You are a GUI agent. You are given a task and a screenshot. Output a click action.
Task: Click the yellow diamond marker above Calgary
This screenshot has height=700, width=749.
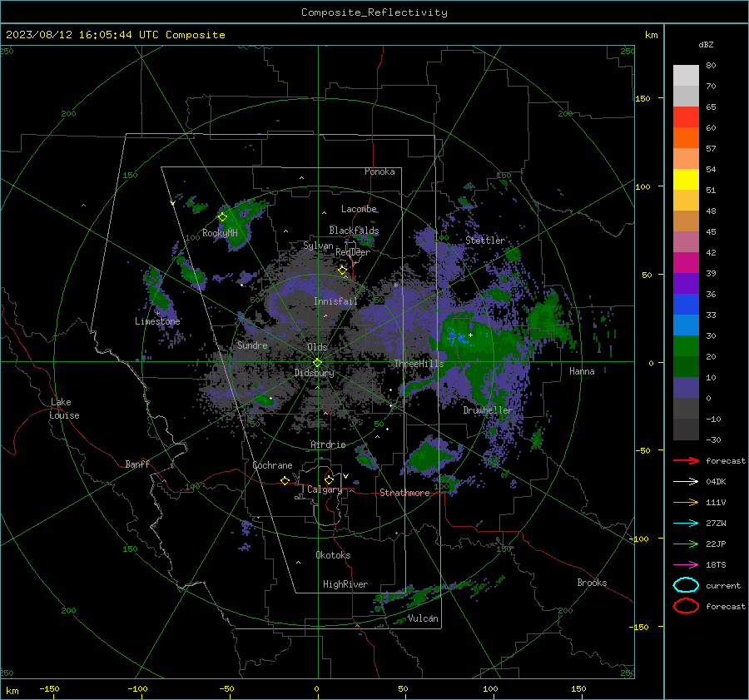pyautogui.click(x=329, y=479)
